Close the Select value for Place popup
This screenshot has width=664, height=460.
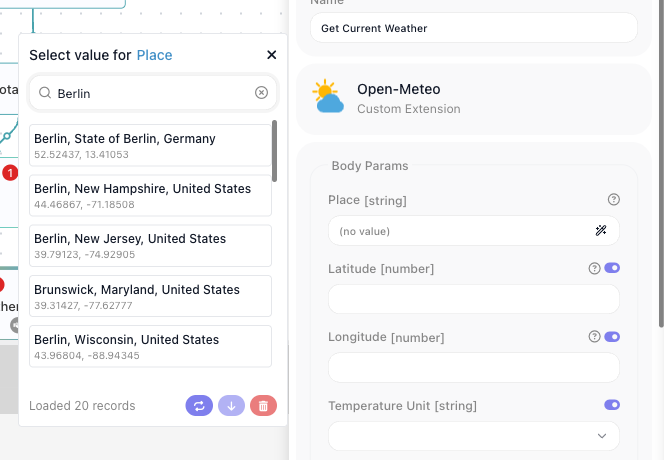271,55
